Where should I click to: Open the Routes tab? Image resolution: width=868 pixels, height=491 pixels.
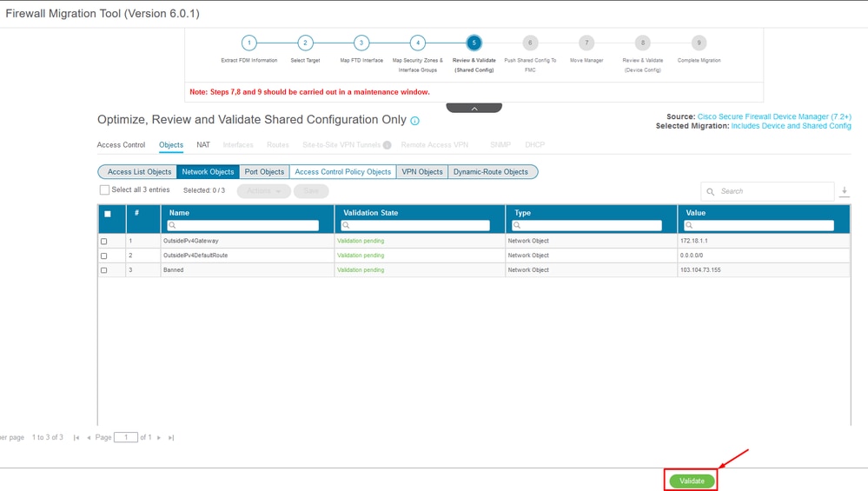click(278, 145)
